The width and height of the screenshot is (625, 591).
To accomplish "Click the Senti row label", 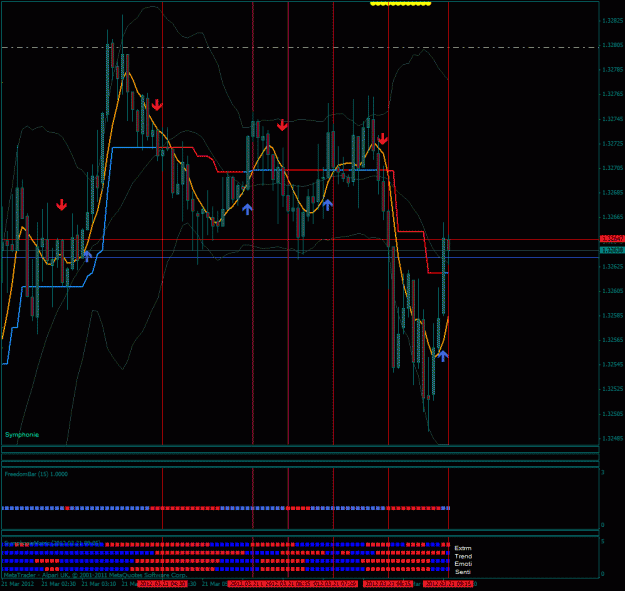I will coord(463,571).
